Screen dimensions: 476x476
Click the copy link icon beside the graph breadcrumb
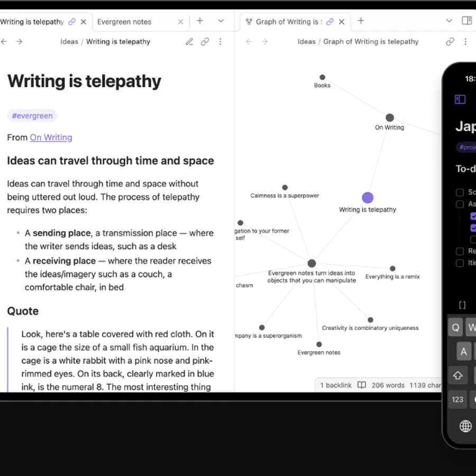click(450, 41)
